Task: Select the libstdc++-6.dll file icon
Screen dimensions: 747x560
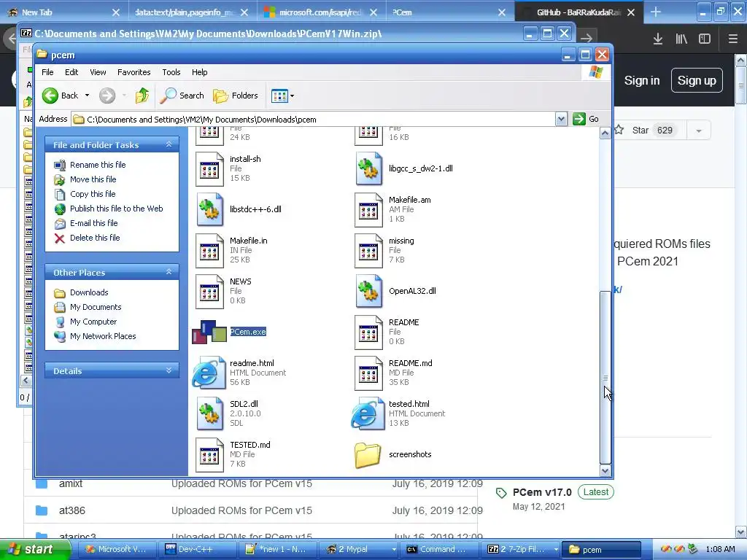Action: [209, 209]
